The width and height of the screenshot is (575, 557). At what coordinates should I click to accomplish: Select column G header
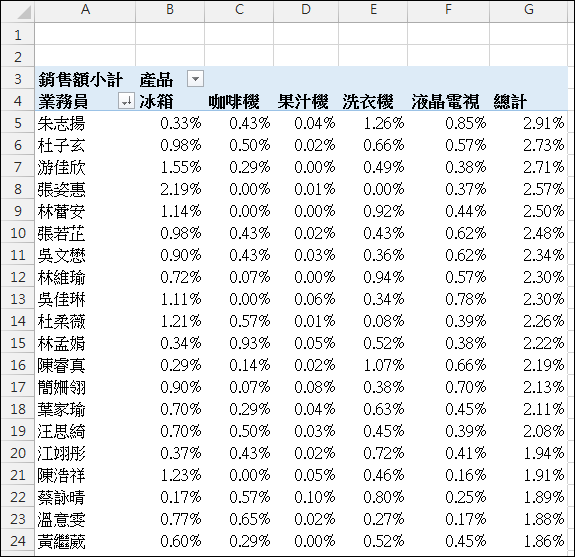[528, 10]
